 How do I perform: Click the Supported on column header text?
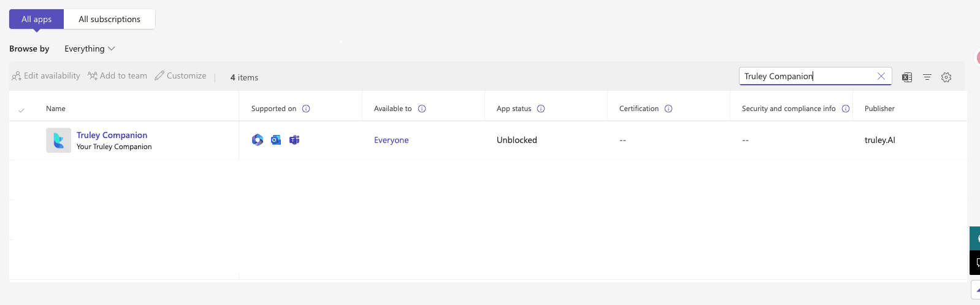click(x=274, y=109)
